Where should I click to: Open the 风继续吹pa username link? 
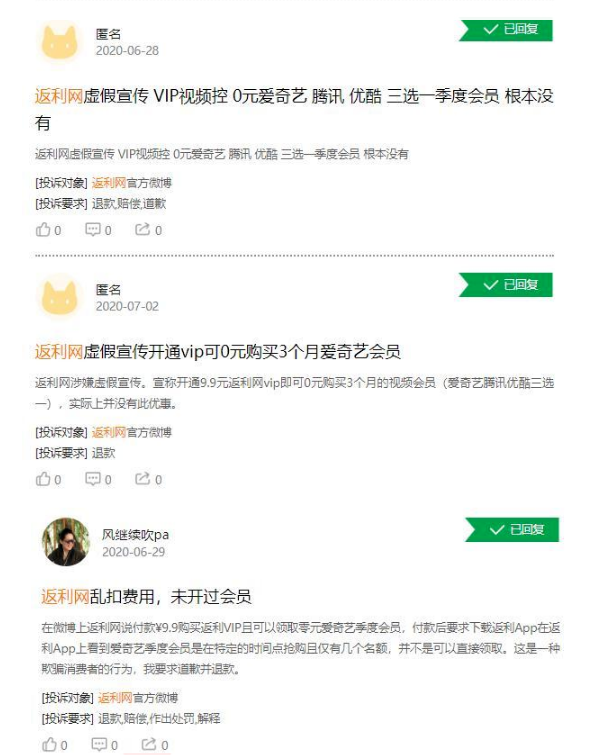click(135, 534)
